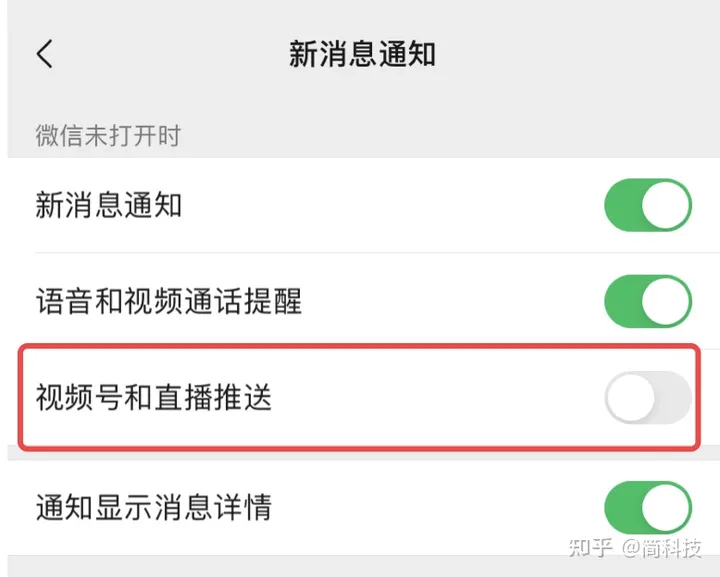Viewport: 720px width, 577px height.
Task: Tap the 新消息通知 row label
Action: click(x=109, y=205)
